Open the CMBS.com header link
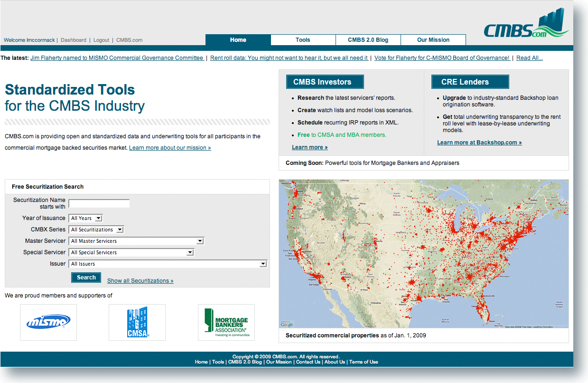The image size is (588, 383). pyautogui.click(x=130, y=40)
